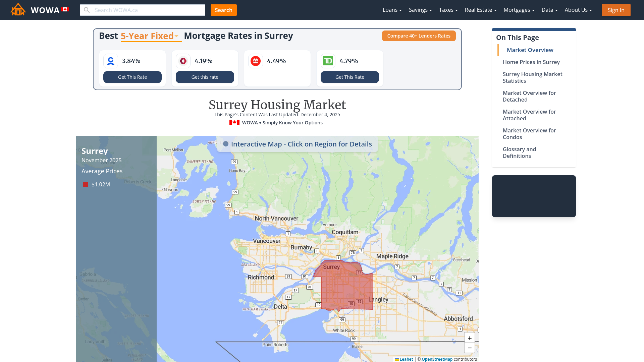Zoom in on the map with the plus control

(x=470, y=338)
